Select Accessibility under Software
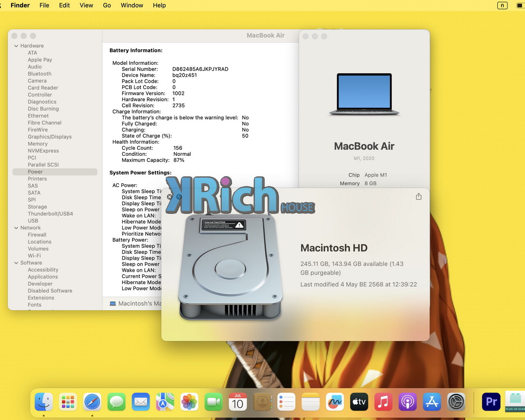The height and width of the screenshot is (420, 525). point(43,270)
